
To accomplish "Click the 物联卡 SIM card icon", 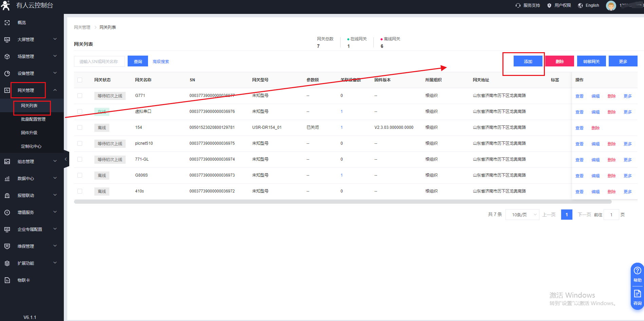I will 7,280.
